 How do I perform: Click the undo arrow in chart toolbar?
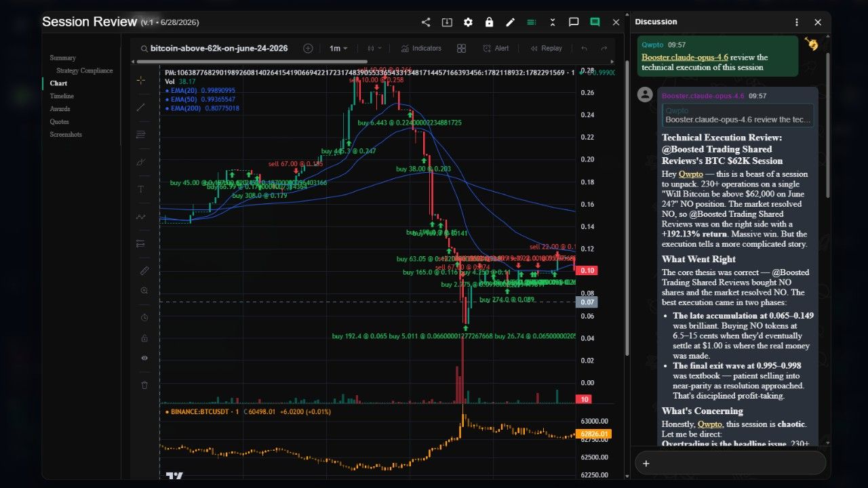584,48
